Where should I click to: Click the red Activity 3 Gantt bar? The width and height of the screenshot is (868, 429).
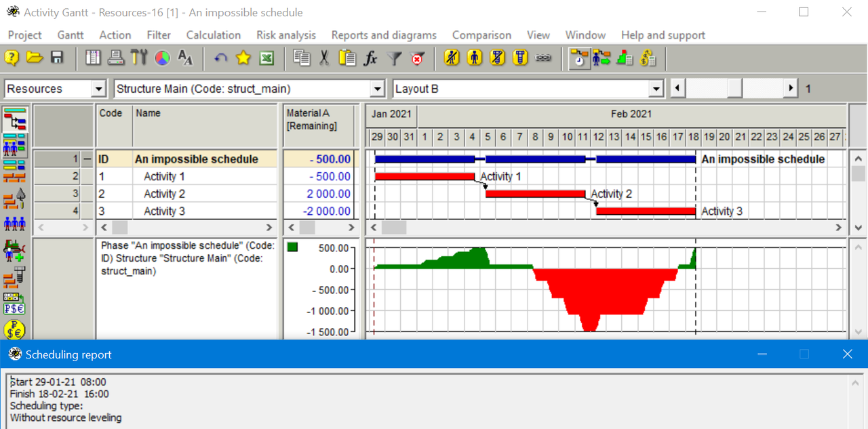pos(646,211)
